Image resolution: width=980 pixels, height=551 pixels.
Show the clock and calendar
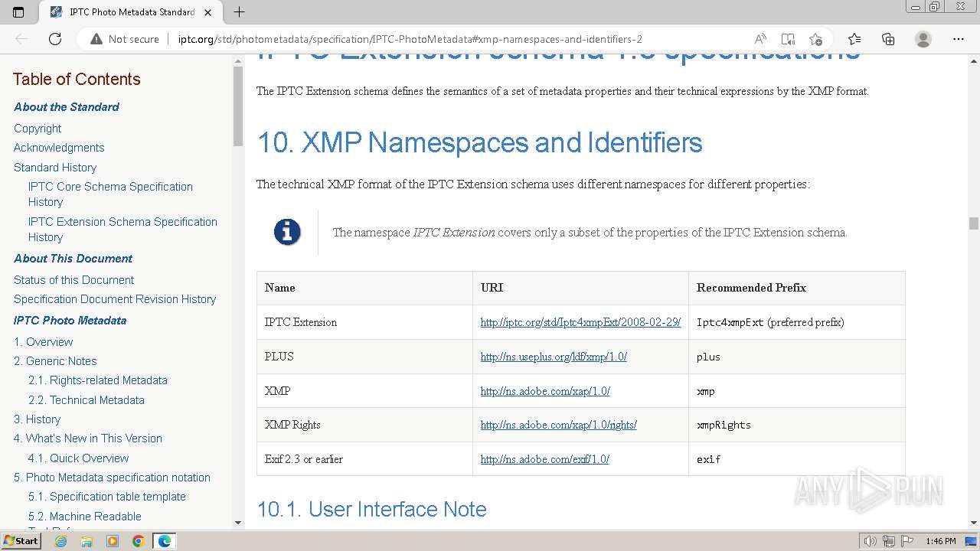point(941,542)
